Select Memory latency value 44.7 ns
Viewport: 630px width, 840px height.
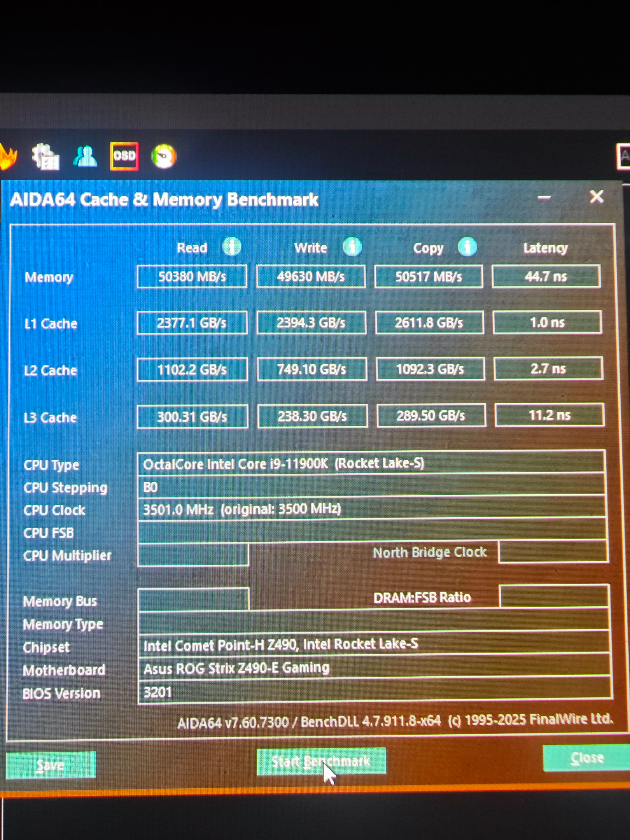[546, 276]
